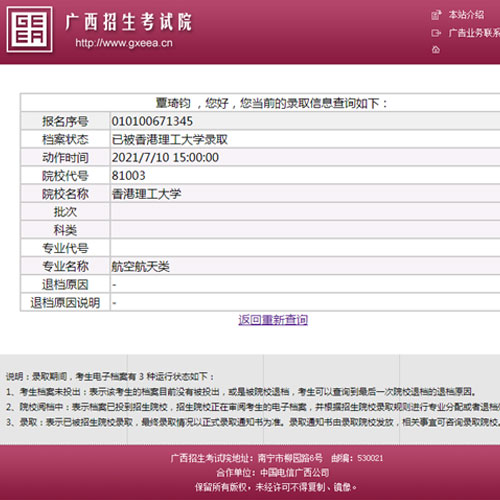Click the 专业代号 label cell
The image size is (500, 500).
[x=65, y=248]
